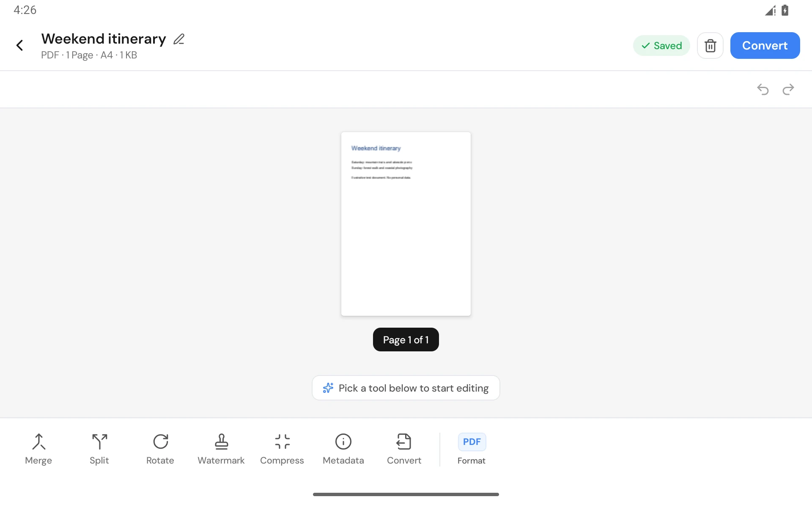The width and height of the screenshot is (812, 508).
Task: Open the Split tool
Action: point(99,449)
